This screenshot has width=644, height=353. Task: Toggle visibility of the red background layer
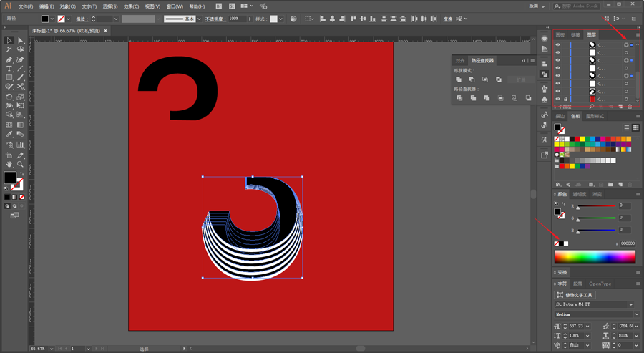coord(557,99)
